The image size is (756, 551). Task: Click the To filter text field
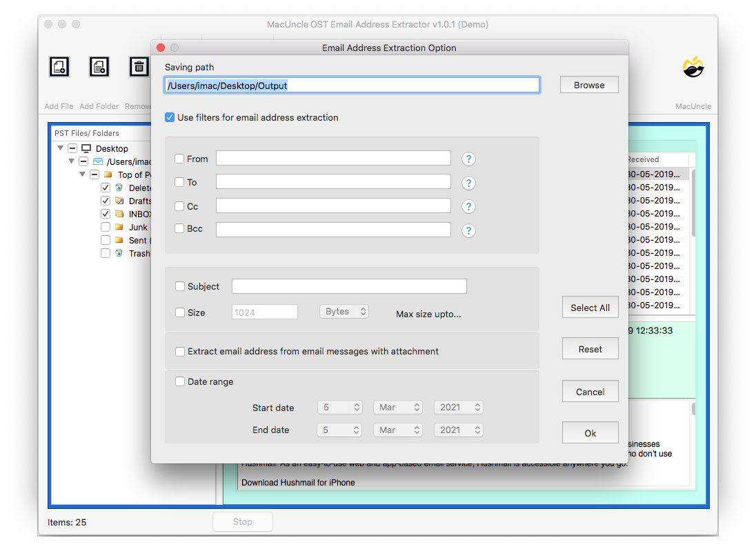[x=333, y=182]
